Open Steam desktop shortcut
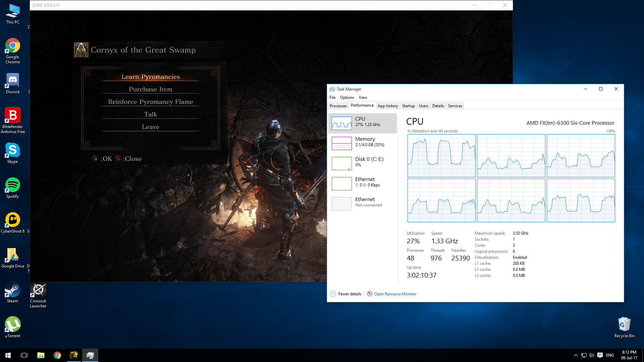This screenshot has height=362, width=644. coord(13,293)
